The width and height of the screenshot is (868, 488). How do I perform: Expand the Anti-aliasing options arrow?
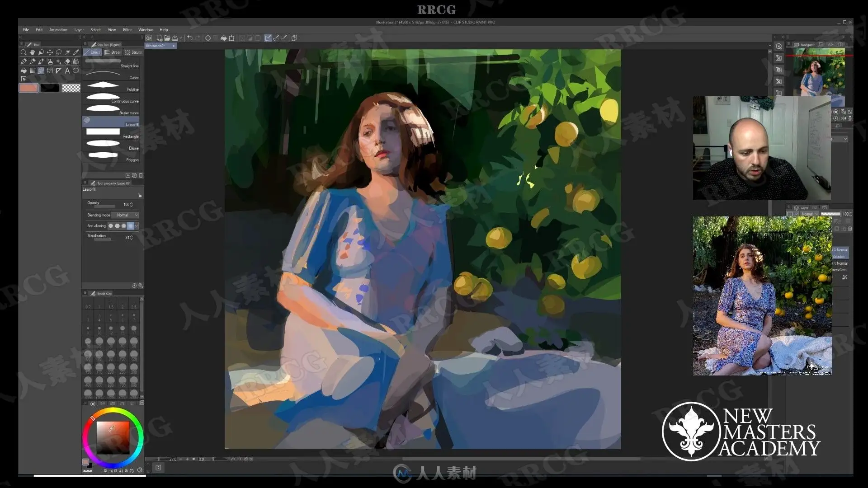coord(137,226)
